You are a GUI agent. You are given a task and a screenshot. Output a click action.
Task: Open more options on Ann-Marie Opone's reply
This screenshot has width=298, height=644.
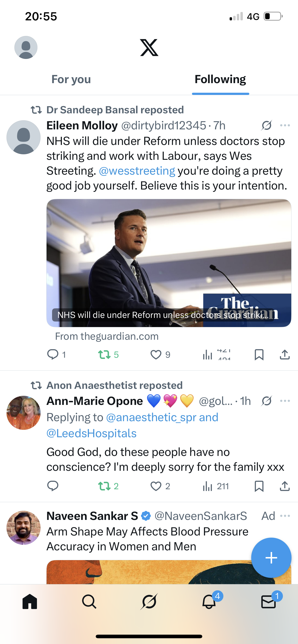pos(285,401)
